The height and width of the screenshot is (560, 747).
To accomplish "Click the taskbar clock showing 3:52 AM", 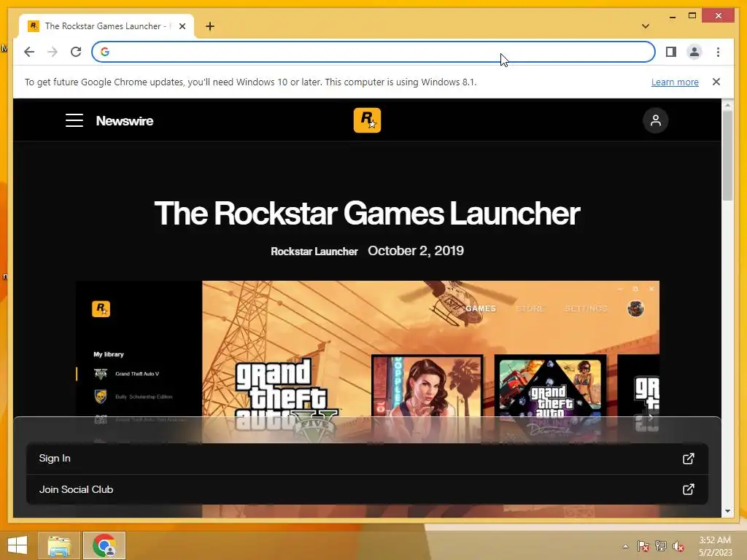I will tap(715, 540).
